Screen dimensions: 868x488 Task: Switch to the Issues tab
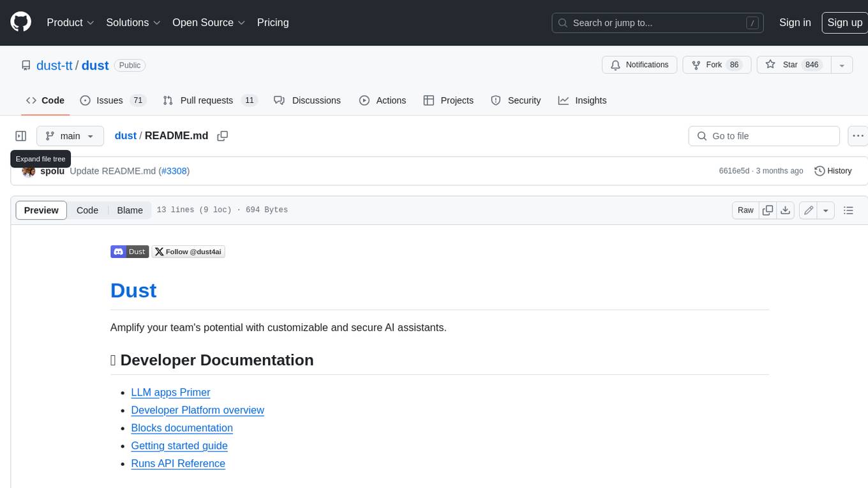pyautogui.click(x=113, y=100)
